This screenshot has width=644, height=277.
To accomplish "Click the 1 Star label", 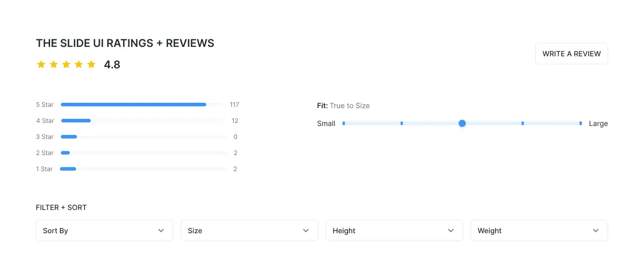I will [x=44, y=169].
